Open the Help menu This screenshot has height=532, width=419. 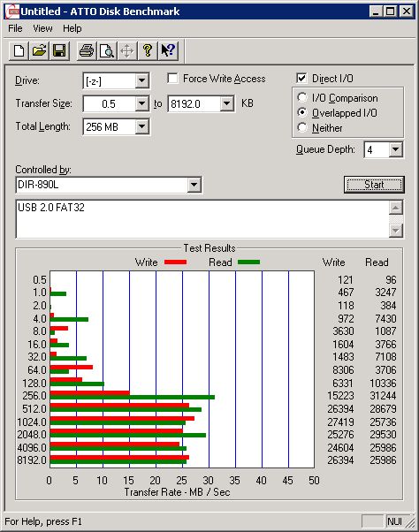pyautogui.click(x=72, y=28)
